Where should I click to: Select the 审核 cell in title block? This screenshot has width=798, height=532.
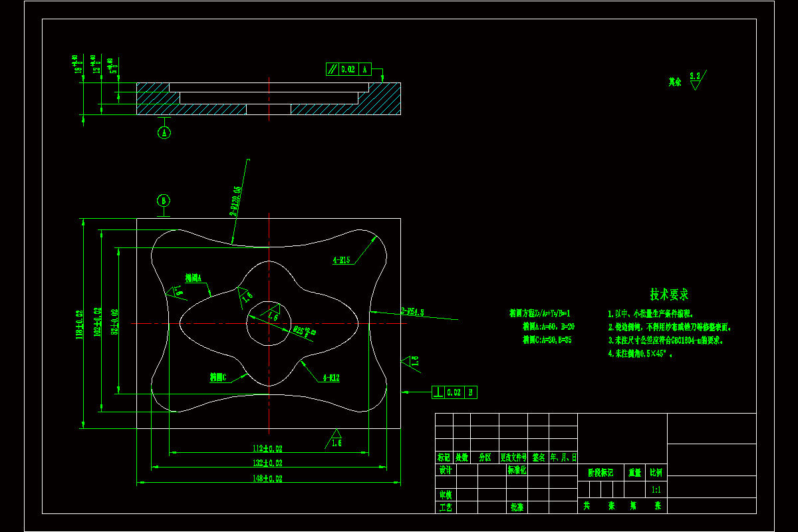point(446,495)
